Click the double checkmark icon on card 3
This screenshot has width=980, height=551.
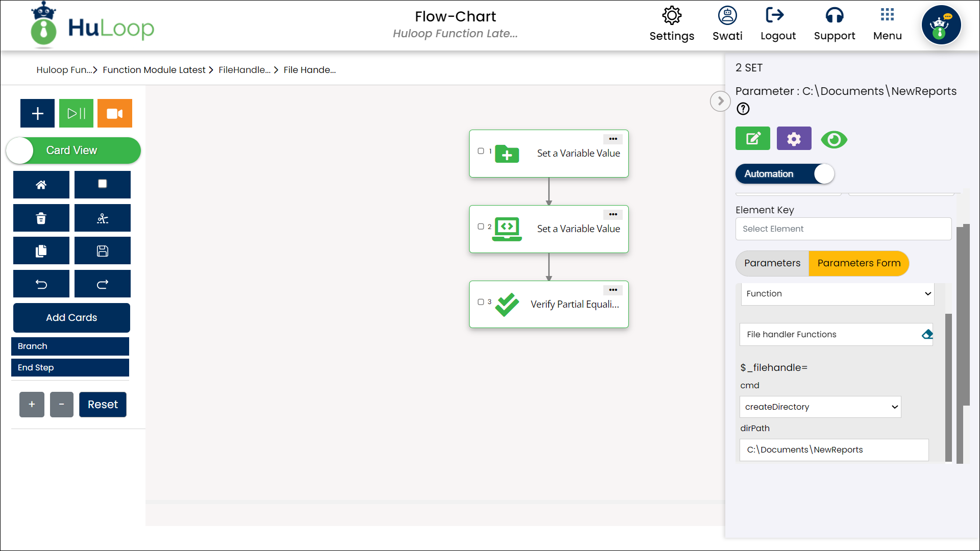507,305
